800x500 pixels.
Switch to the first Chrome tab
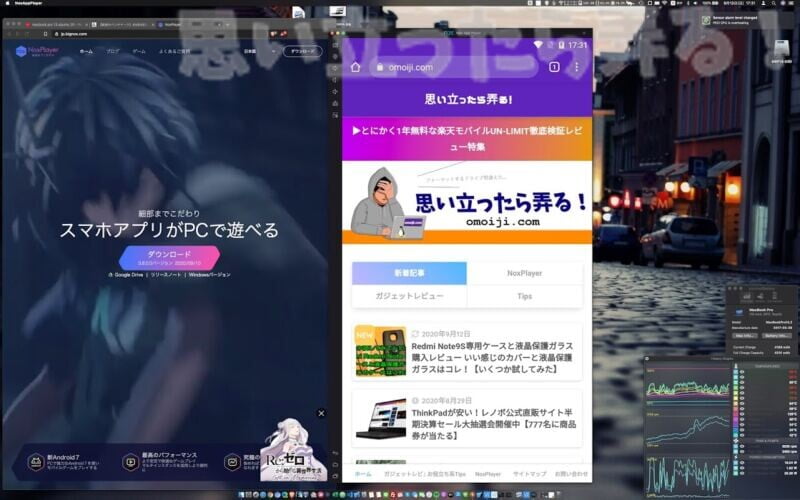pos(55,24)
